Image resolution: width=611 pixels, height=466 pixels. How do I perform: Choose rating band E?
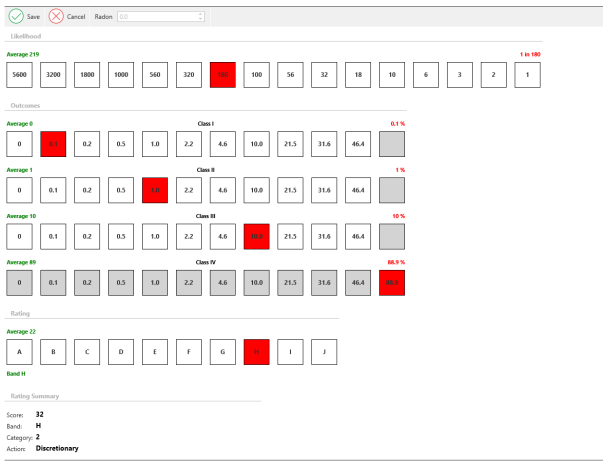[x=155, y=351]
